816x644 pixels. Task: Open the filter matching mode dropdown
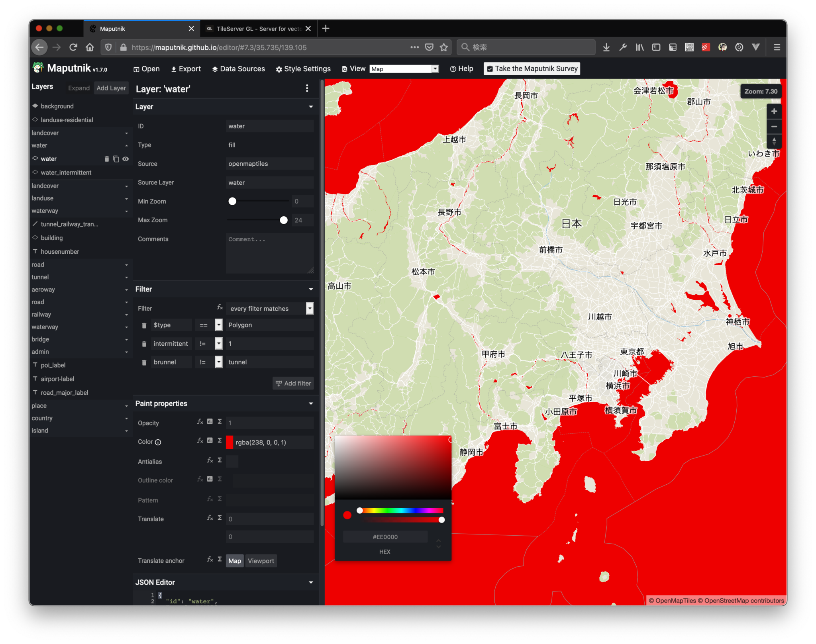(x=310, y=308)
